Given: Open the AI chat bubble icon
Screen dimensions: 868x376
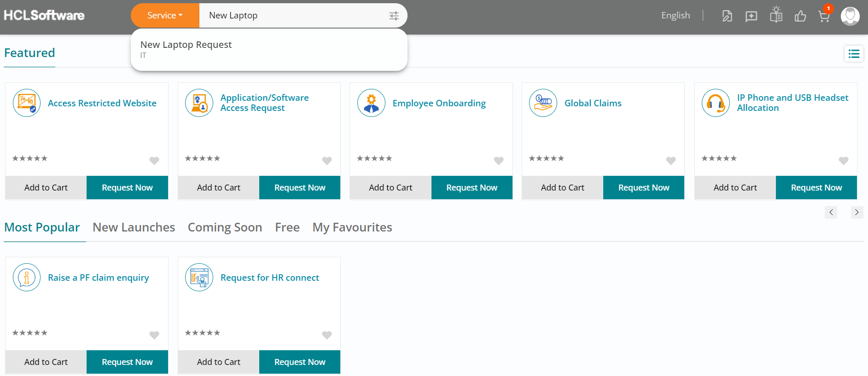Looking at the screenshot, I should point(751,17).
